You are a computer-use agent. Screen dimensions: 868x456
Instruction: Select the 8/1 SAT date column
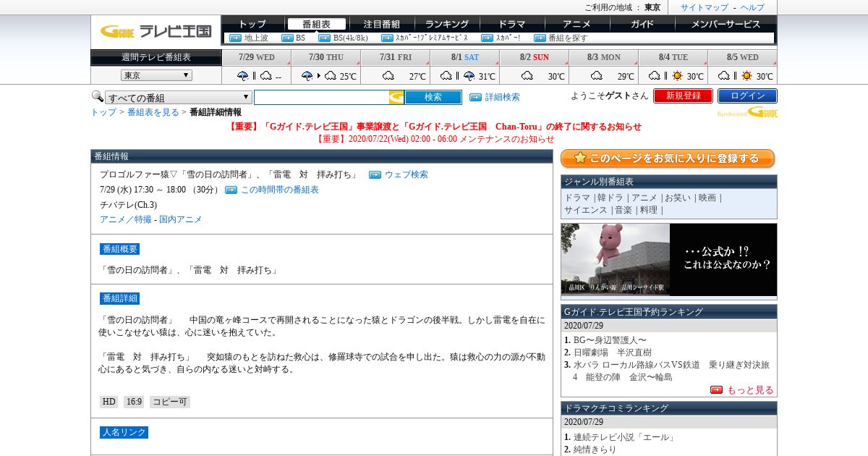465,57
